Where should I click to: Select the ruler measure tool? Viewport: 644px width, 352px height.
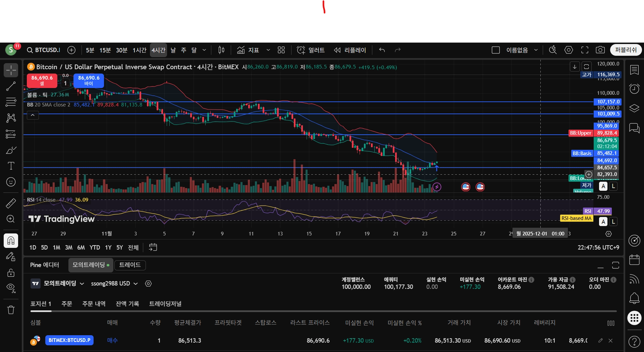[x=11, y=203]
